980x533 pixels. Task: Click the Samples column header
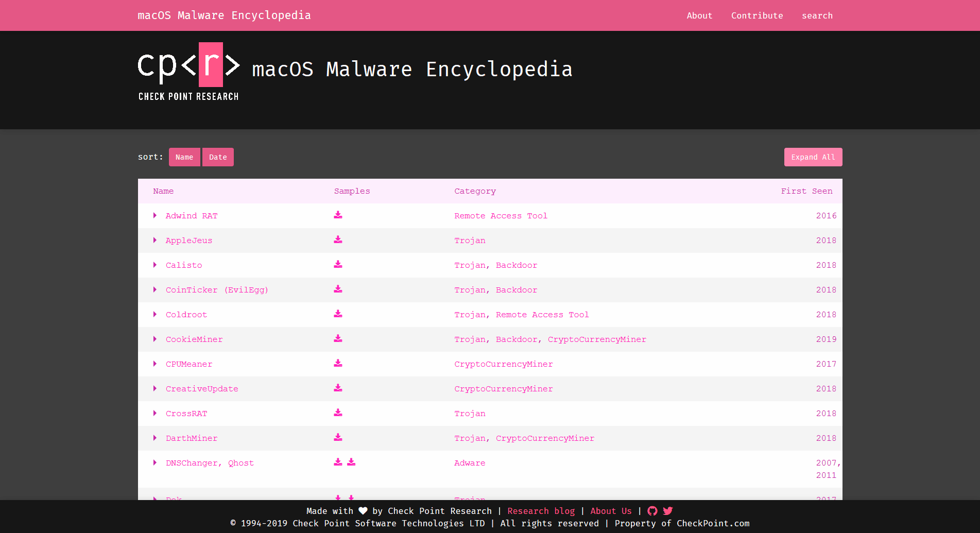point(352,191)
